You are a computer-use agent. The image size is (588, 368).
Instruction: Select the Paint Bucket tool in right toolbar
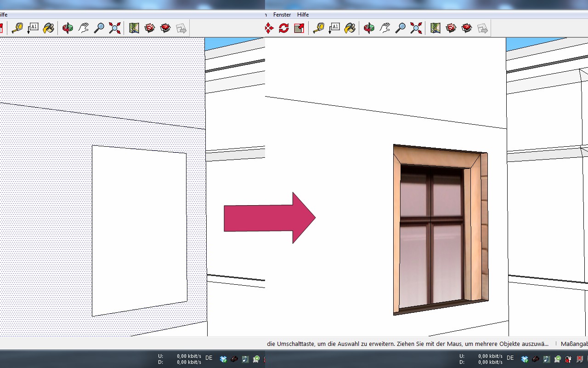350,28
